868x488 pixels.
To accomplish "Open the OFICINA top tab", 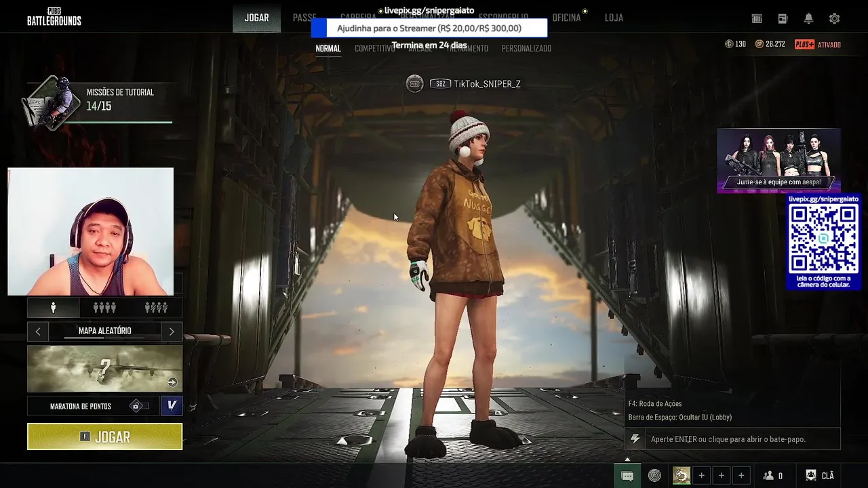I will pos(566,18).
